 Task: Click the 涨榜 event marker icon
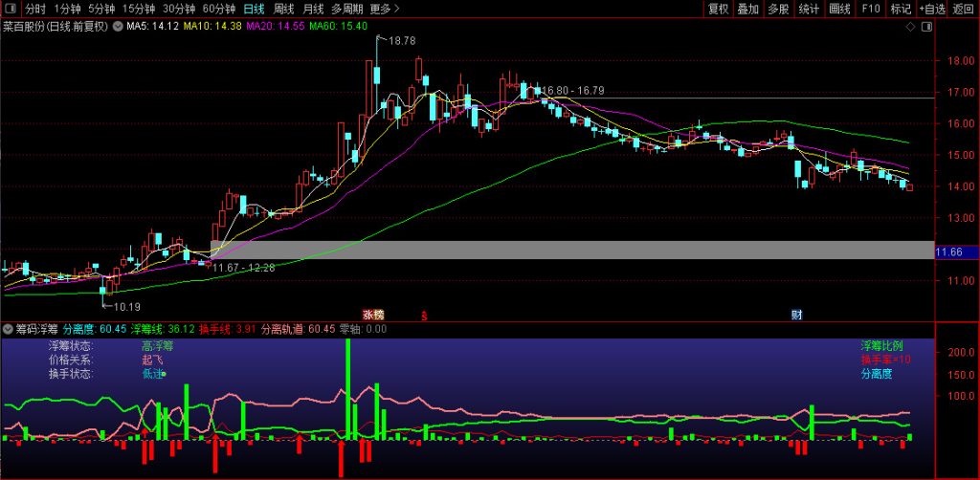(372, 314)
